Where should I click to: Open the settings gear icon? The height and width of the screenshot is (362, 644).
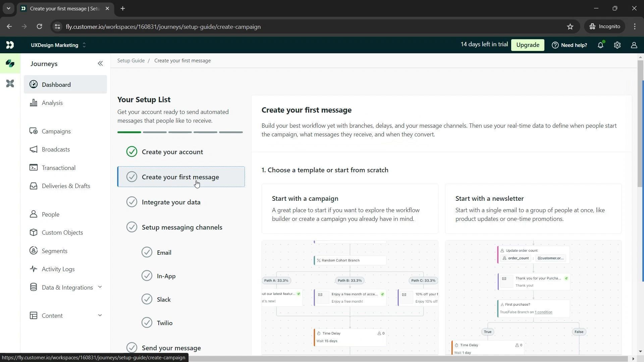click(617, 45)
